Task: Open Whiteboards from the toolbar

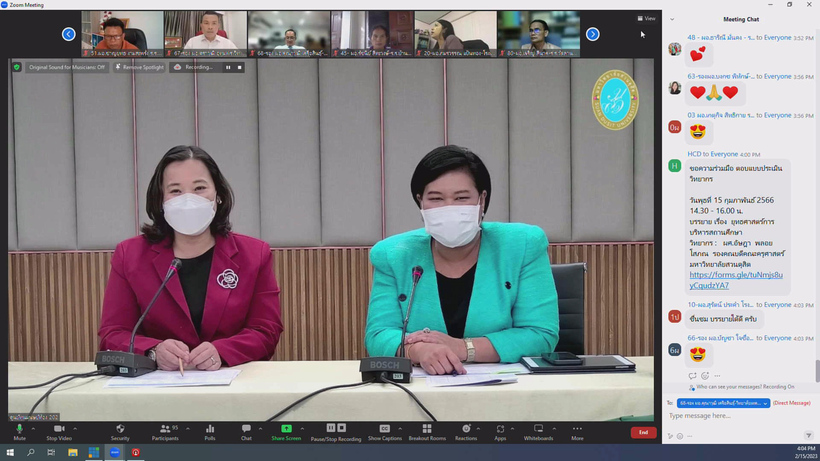Action: pyautogui.click(x=538, y=429)
